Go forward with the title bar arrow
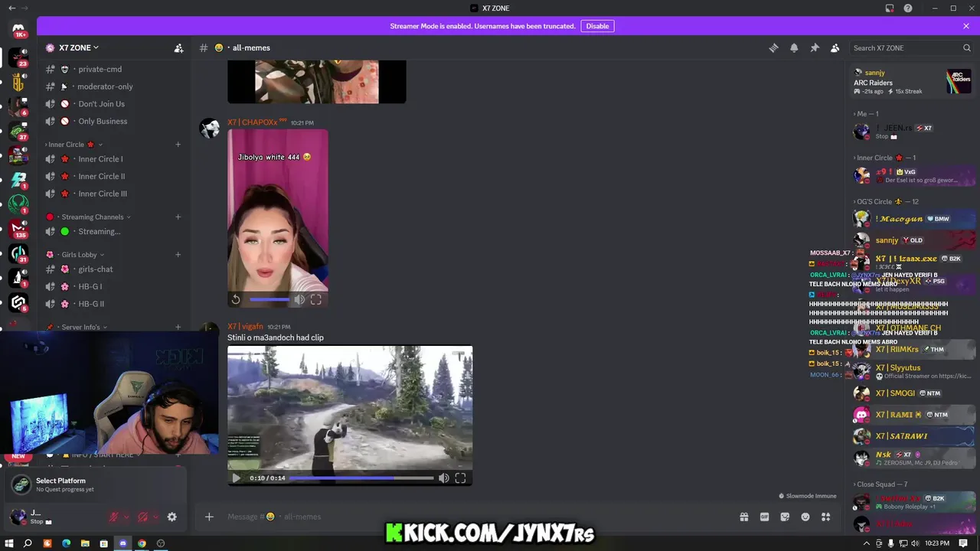This screenshot has width=980, height=551. click(x=26, y=8)
